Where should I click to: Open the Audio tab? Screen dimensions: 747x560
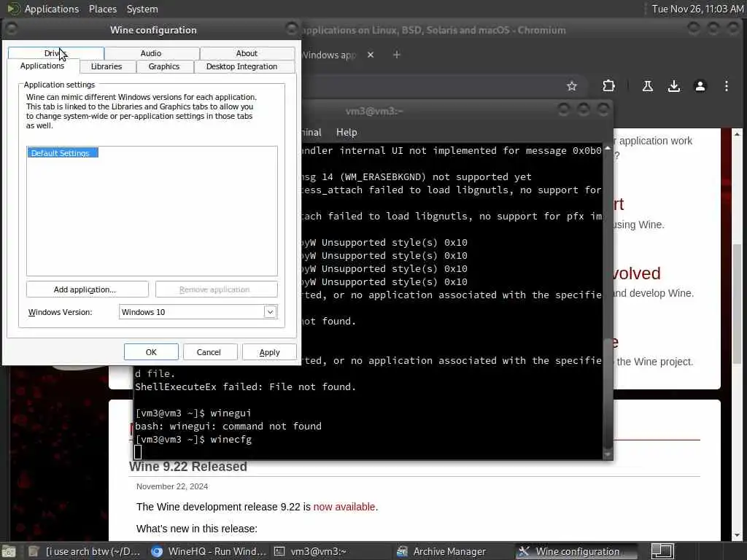(151, 53)
